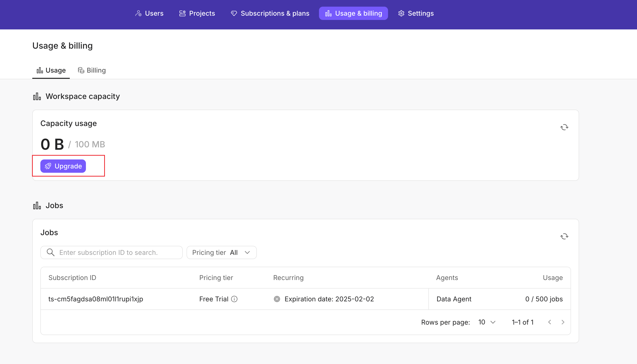Open the Users nav menu
The width and height of the screenshot is (637, 364).
(x=149, y=13)
